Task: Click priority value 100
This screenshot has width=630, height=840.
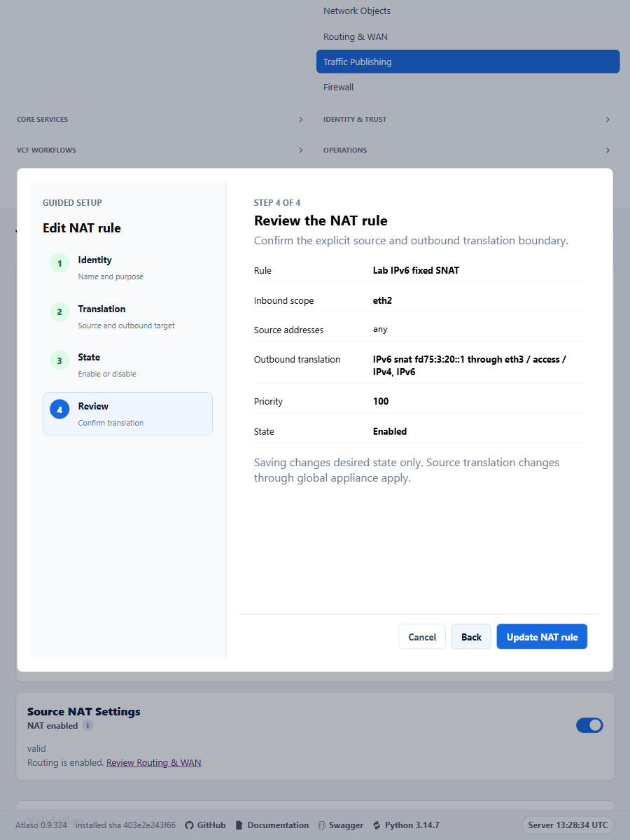Action: pyautogui.click(x=381, y=402)
